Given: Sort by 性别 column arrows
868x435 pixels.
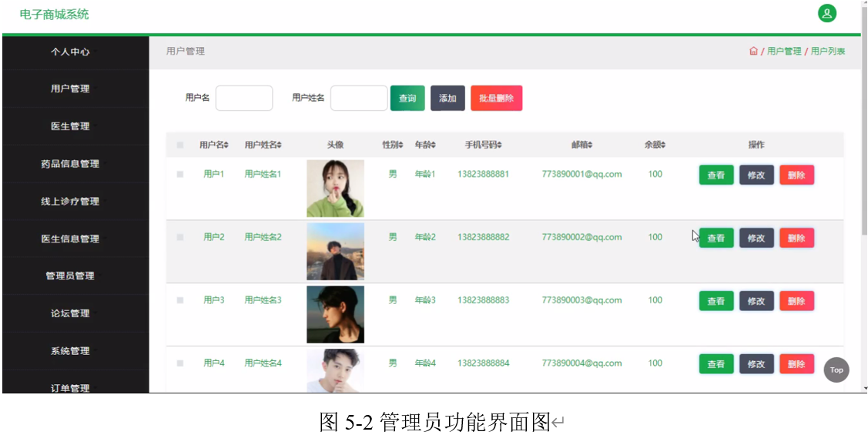Looking at the screenshot, I should (x=401, y=145).
